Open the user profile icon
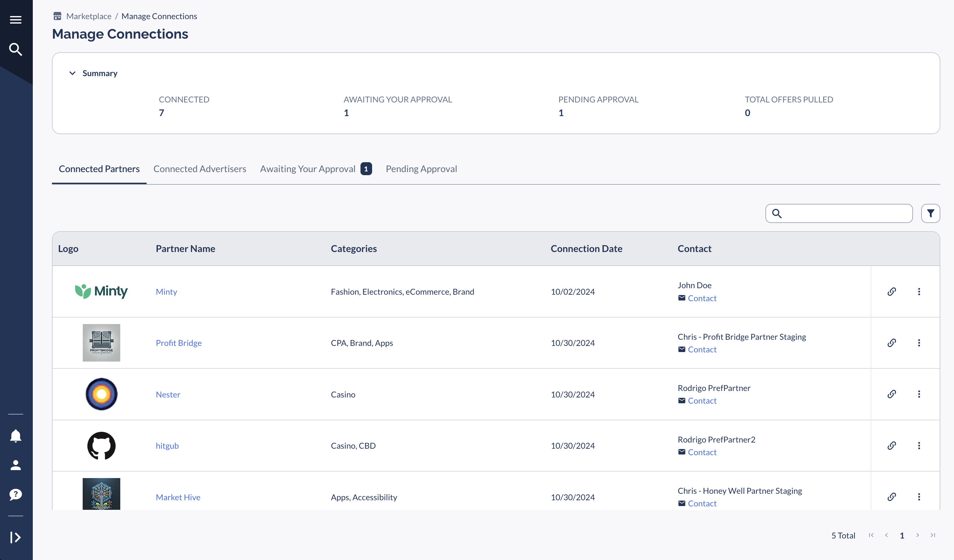 15,465
